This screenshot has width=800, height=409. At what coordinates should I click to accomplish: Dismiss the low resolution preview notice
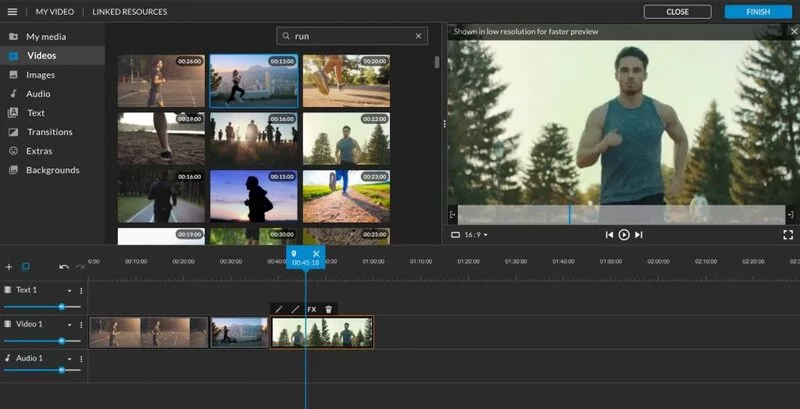794,32
